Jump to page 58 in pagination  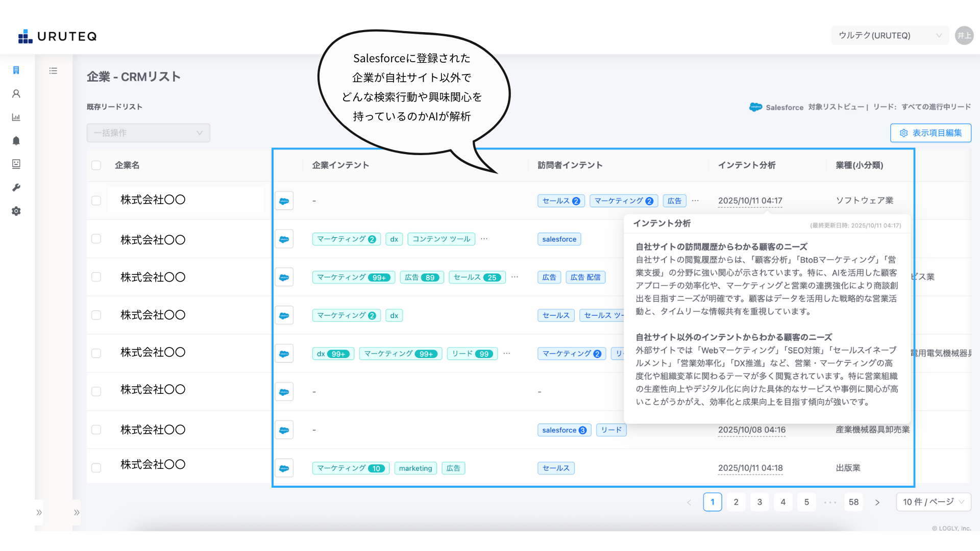853,502
